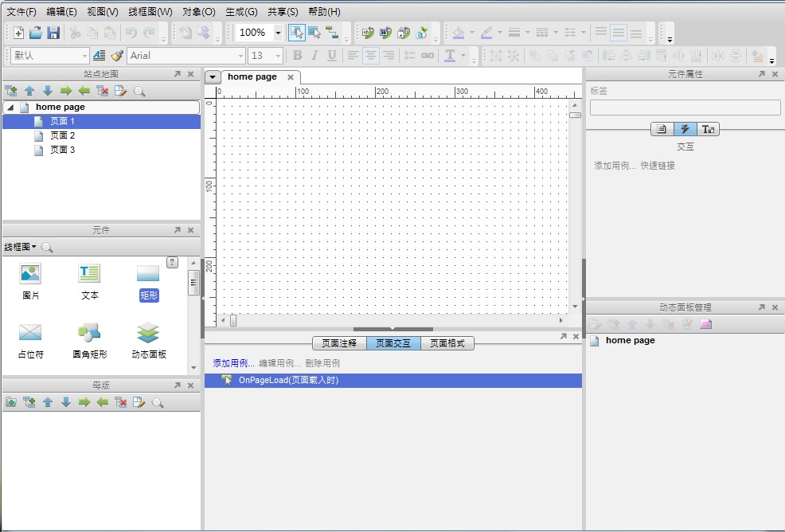The width and height of the screenshot is (785, 532).
Task: Click the format painter brush icon
Action: (117, 56)
